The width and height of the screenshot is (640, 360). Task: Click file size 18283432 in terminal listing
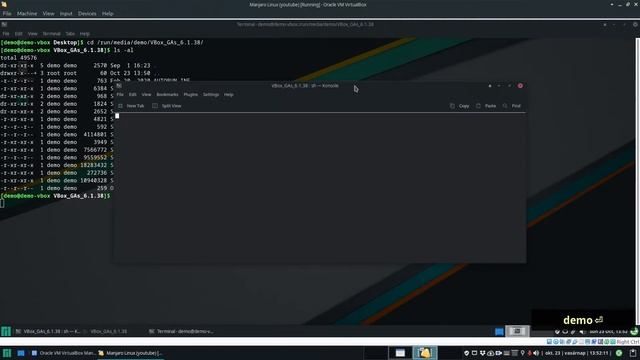(x=93, y=165)
